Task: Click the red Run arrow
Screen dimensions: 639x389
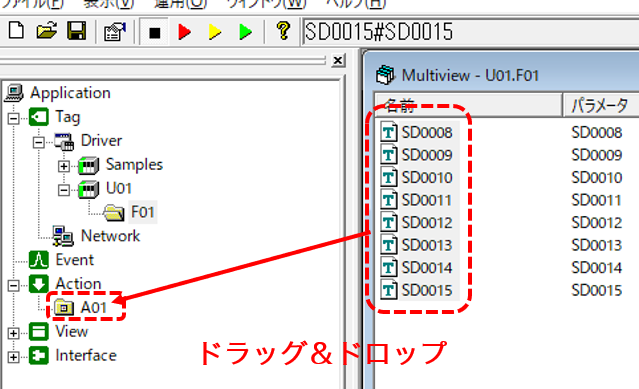Action: [184, 32]
